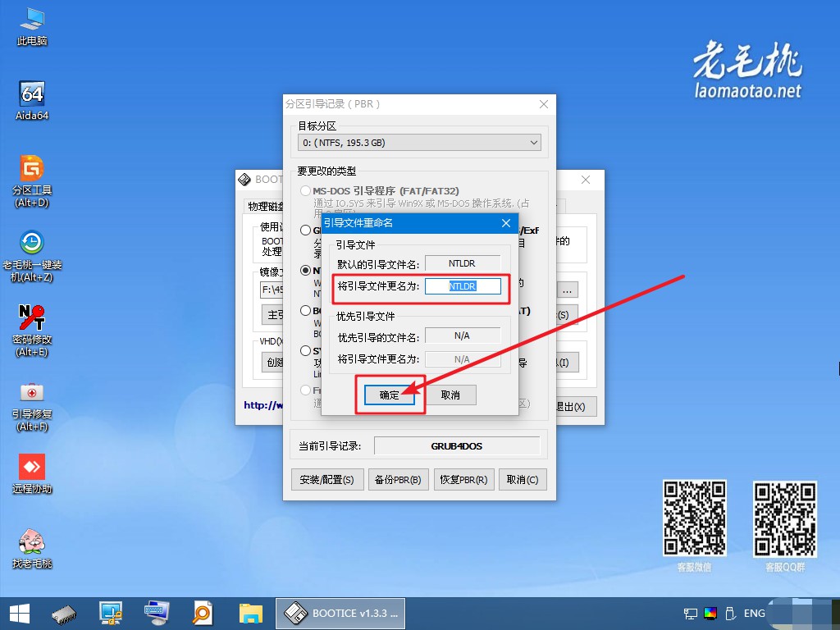This screenshot has width=840, height=630.
Task: Click the 安装/配置(S) button
Action: click(x=327, y=479)
